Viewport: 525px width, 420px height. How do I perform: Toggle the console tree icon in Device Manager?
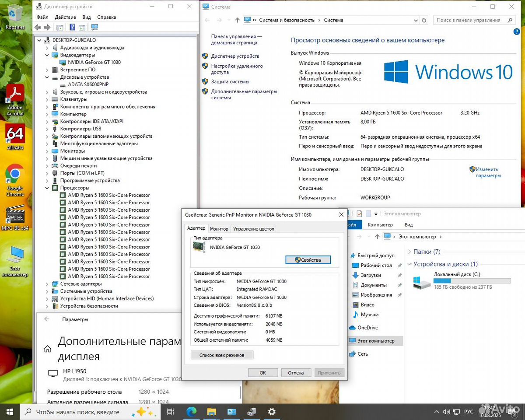pos(60,27)
